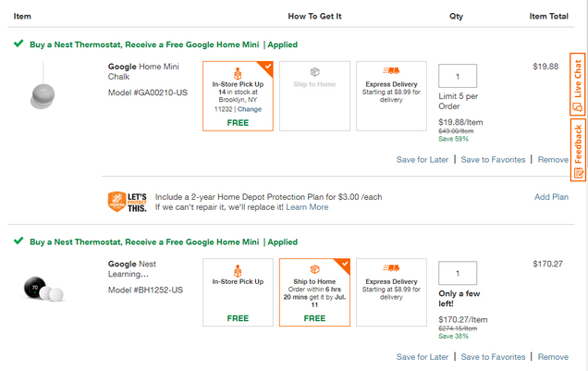Click the $19.88 item total
588x371 pixels.
545,67
